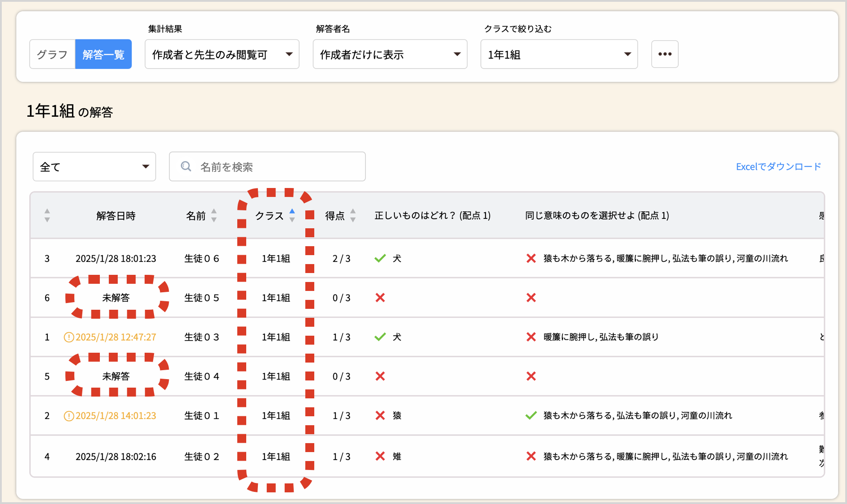Click the 解答日時 column header

pyautogui.click(x=116, y=216)
